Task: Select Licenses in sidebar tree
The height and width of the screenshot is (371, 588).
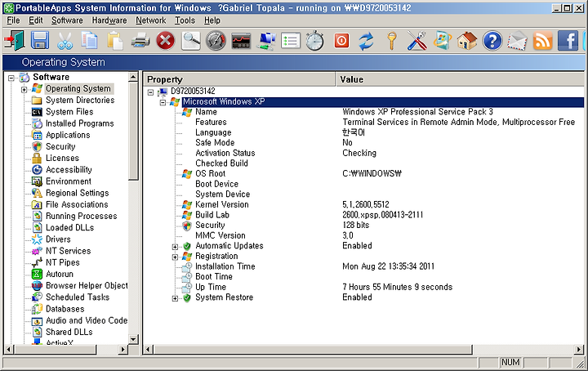Action: point(62,159)
